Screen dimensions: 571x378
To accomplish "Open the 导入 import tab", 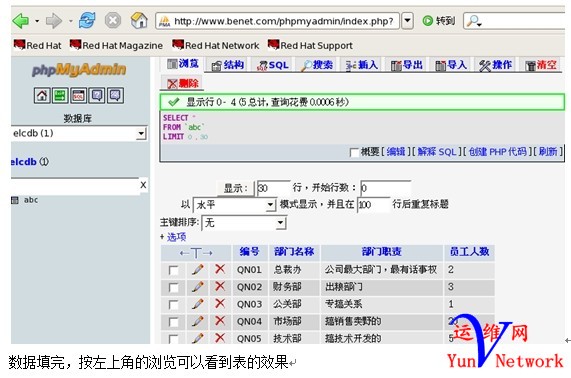I will pos(451,66).
